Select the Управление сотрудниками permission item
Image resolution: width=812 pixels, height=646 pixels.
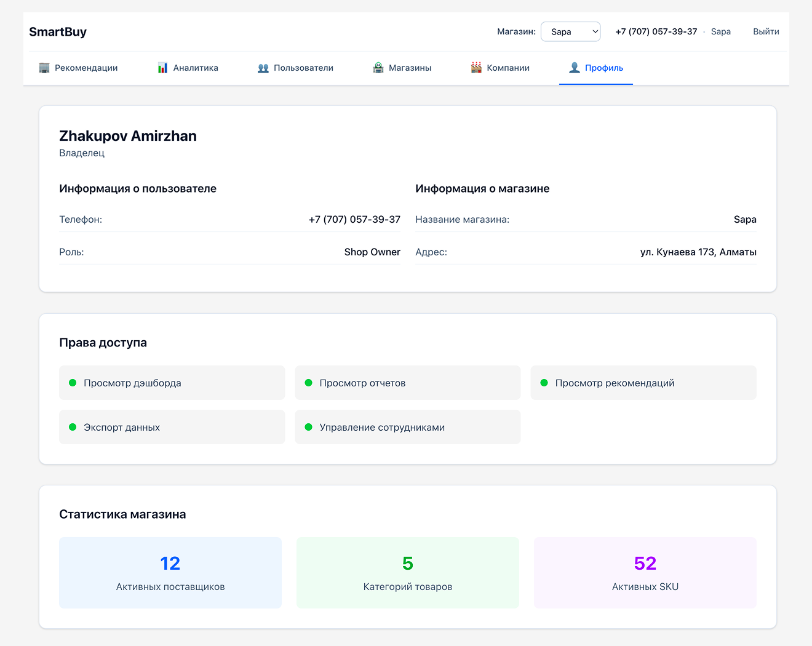point(407,427)
